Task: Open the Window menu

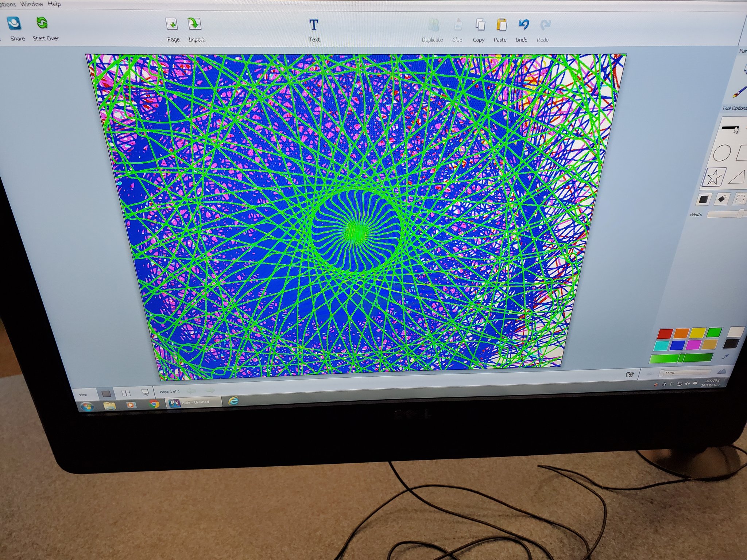Action: point(32,4)
